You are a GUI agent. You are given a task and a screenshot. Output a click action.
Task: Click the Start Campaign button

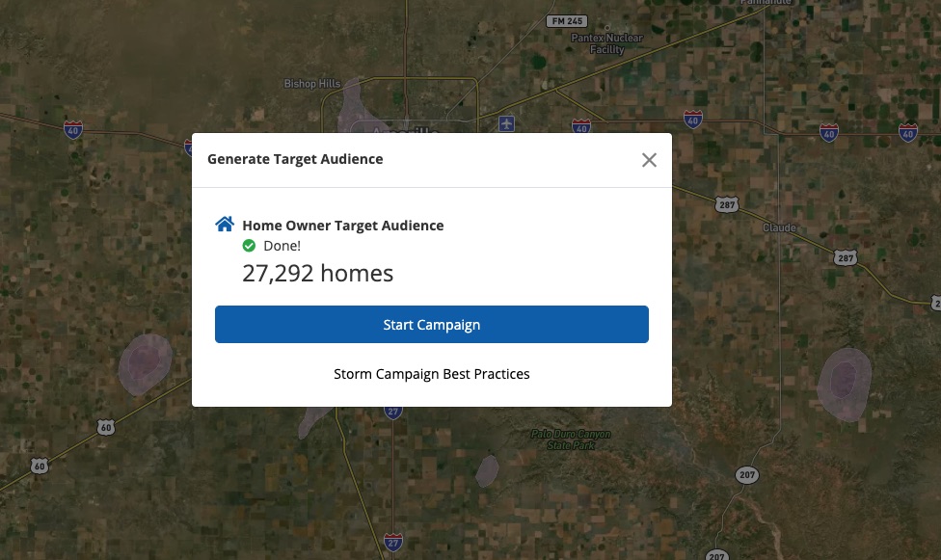click(x=431, y=325)
